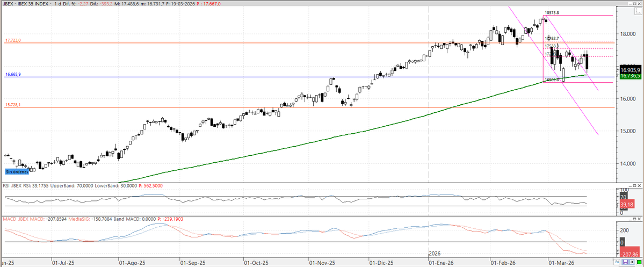This screenshot has width=644, height=267.
Task: Click the 18573.8 high price label
Action: pyautogui.click(x=552, y=13)
